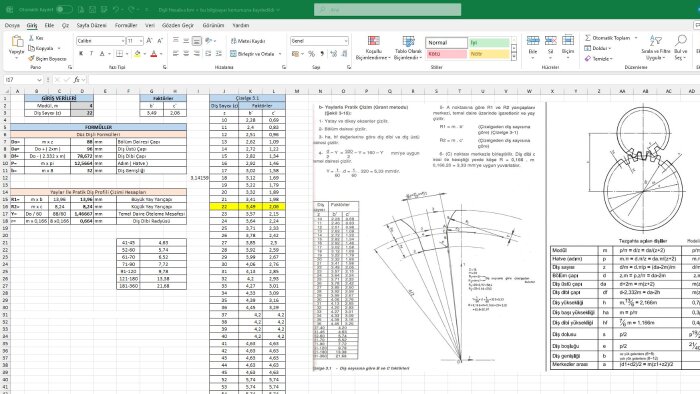Click the Yapıştır (Paste) icon
The height and width of the screenshot is (394, 700).
[x=17, y=42]
